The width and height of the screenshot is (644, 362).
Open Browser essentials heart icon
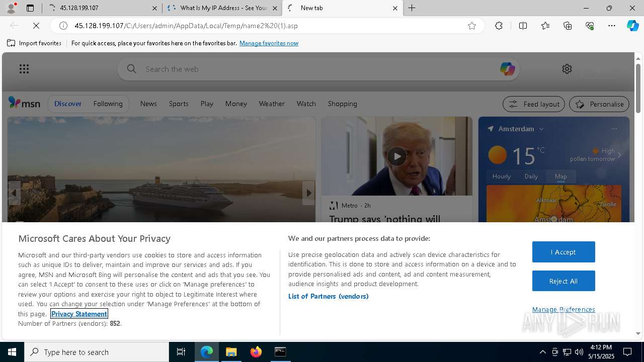(x=590, y=26)
